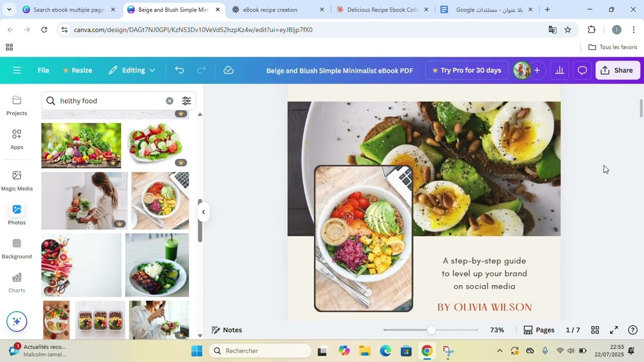Select the salad bowl image on canvas

363,238
